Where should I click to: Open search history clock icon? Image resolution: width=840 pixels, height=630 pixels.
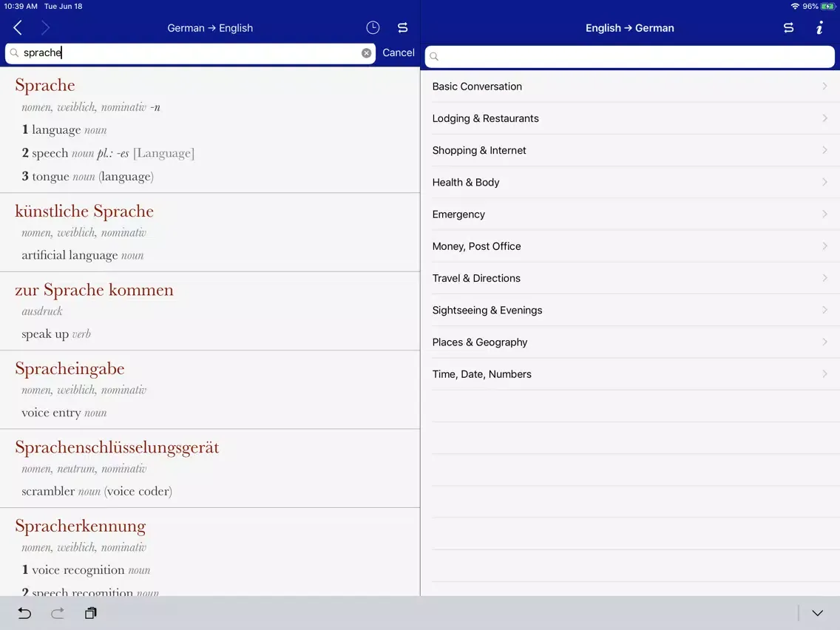pos(373,28)
